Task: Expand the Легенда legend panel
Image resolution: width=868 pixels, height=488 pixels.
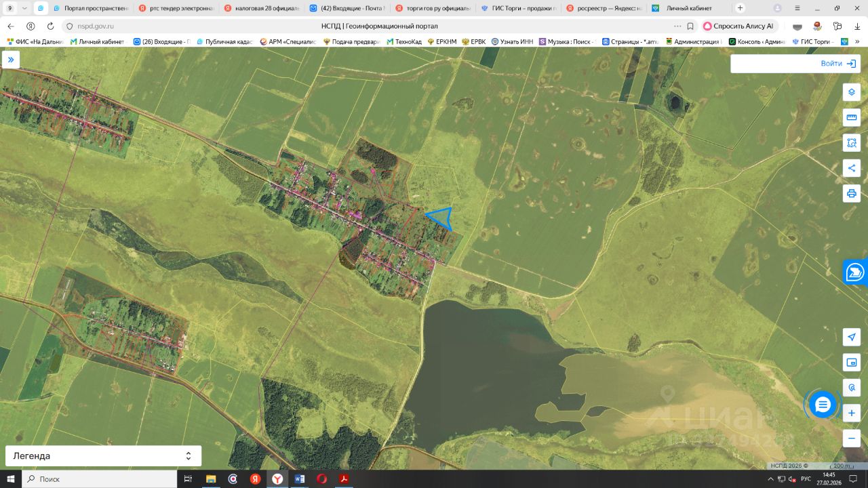Action: point(103,456)
